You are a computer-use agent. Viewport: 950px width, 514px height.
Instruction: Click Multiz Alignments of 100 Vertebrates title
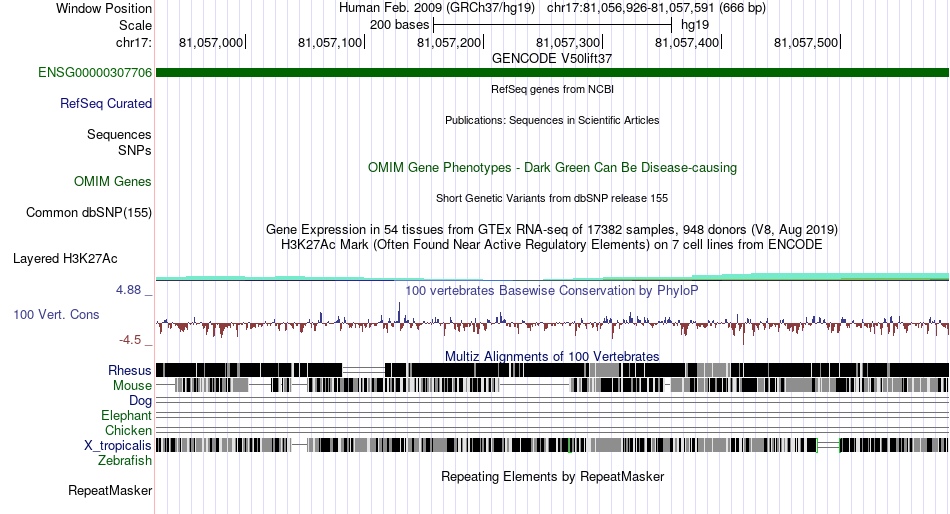[552, 356]
